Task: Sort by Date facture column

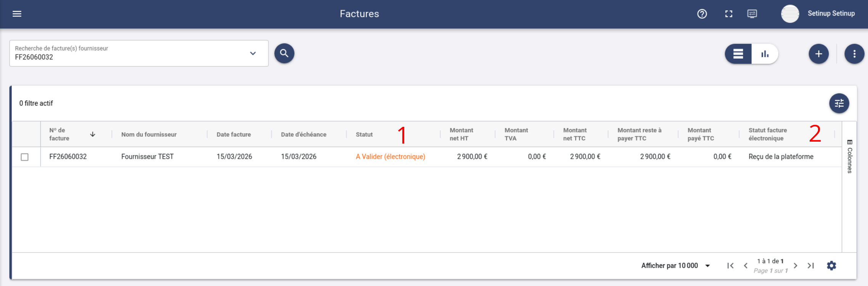Action: 234,134
